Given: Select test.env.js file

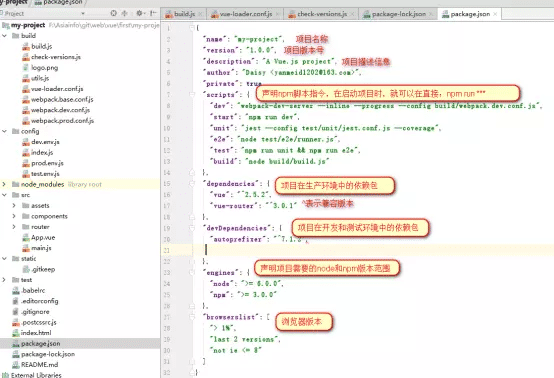Looking at the screenshot, I should tap(41, 173).
